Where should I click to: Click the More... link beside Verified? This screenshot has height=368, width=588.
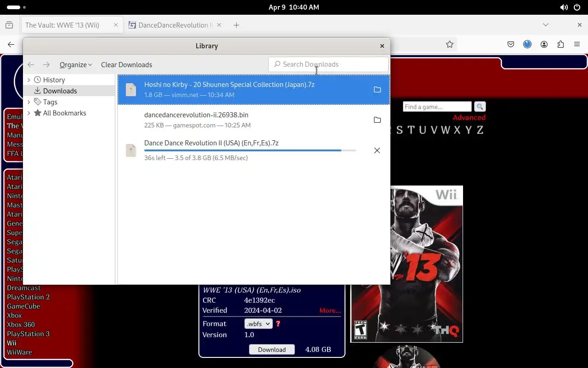pos(330,310)
